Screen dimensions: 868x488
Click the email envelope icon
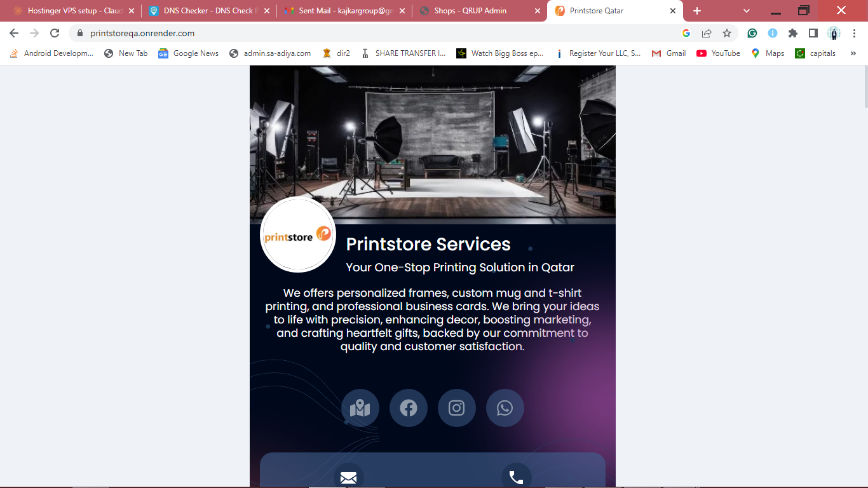348,478
